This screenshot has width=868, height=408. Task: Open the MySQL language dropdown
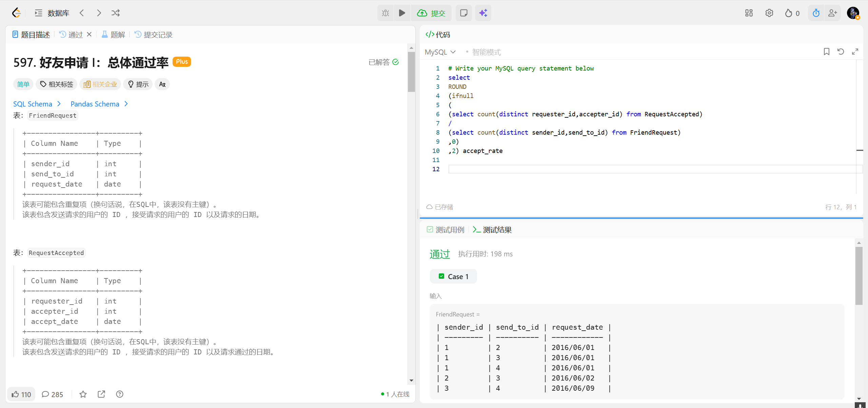[x=440, y=52]
